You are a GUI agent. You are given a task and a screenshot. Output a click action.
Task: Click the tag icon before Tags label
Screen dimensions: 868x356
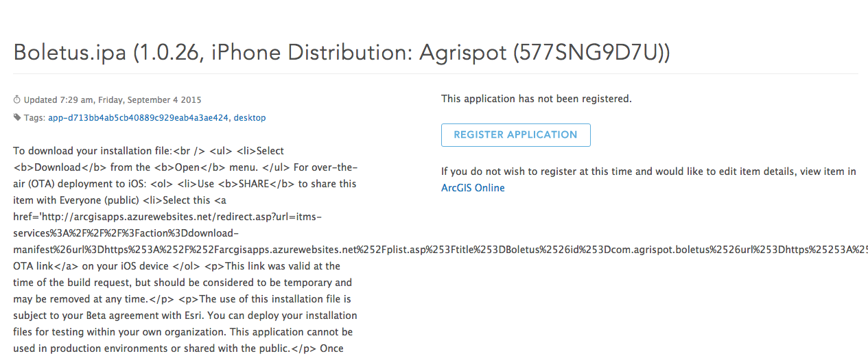tap(17, 118)
